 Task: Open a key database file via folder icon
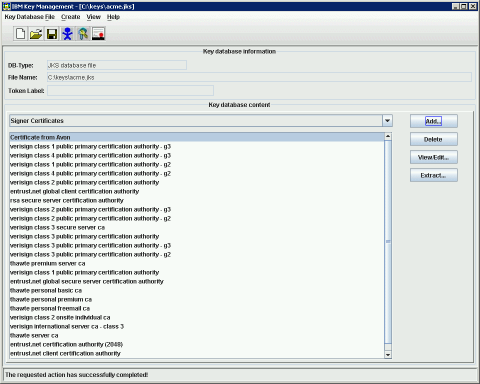[x=36, y=34]
